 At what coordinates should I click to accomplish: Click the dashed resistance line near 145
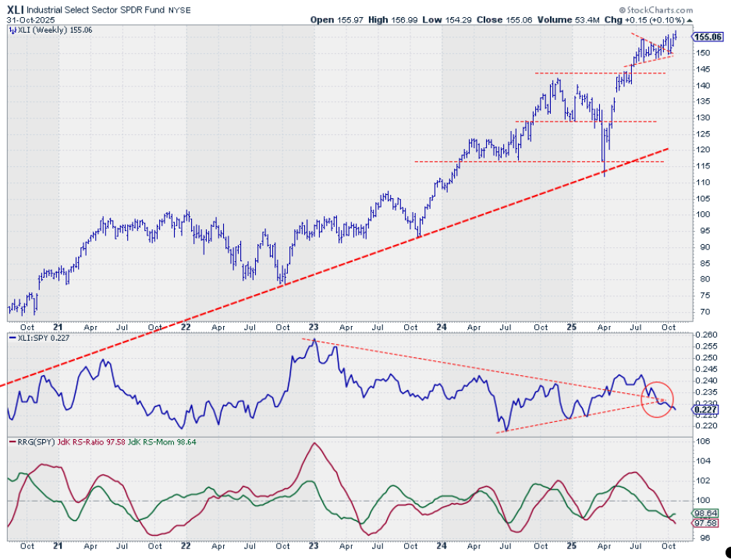599,73
